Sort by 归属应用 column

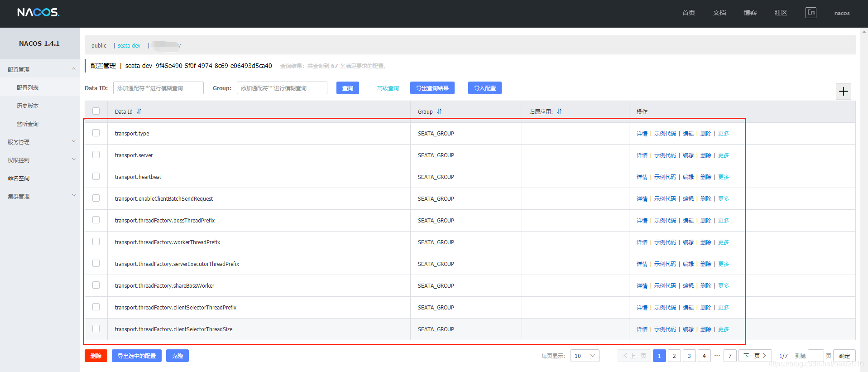coord(559,111)
